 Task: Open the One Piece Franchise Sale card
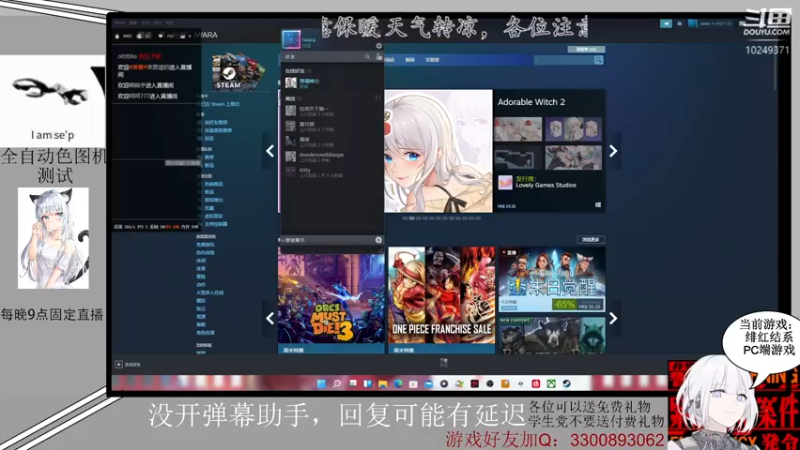[441, 301]
